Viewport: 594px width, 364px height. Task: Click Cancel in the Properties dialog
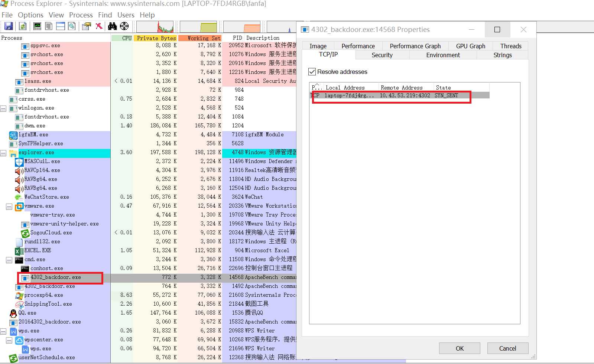coord(507,348)
